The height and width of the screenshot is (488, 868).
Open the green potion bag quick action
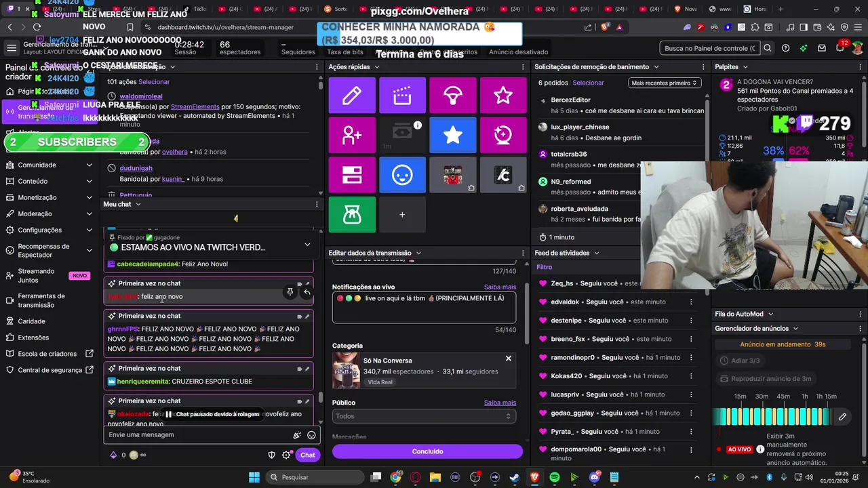click(352, 214)
